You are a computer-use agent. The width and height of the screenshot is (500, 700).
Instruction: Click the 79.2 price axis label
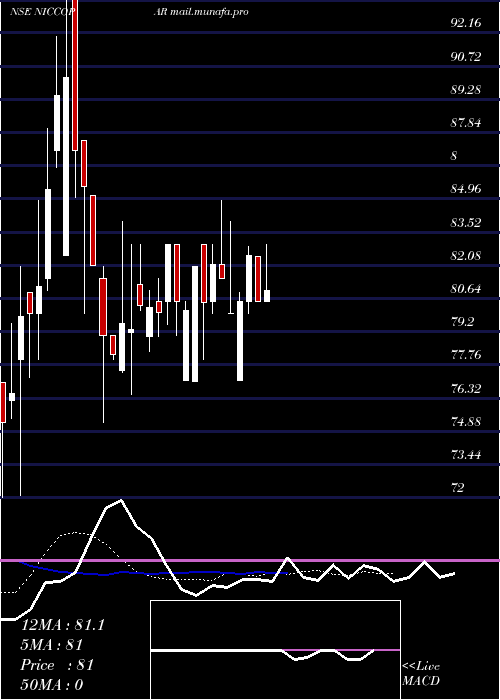(x=462, y=322)
